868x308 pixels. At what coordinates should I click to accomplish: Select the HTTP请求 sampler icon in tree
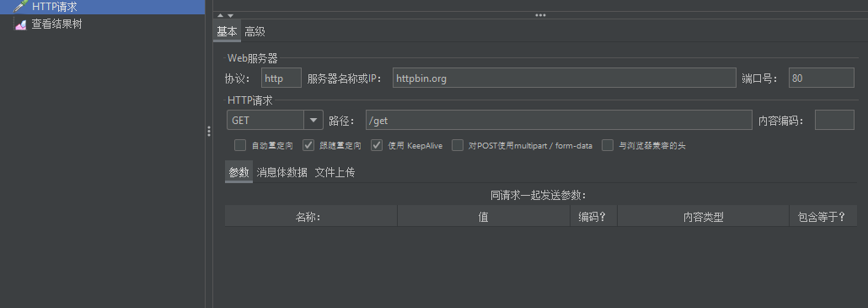coord(20,7)
